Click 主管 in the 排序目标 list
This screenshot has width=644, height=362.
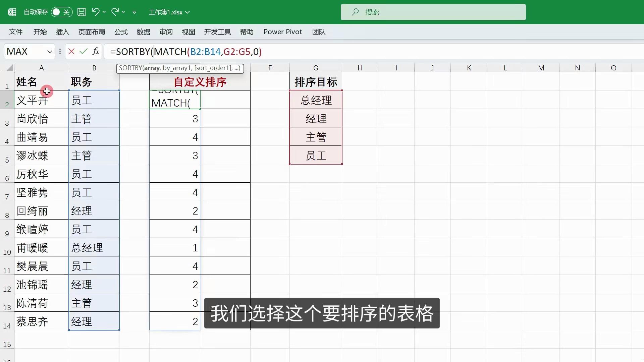point(316,137)
